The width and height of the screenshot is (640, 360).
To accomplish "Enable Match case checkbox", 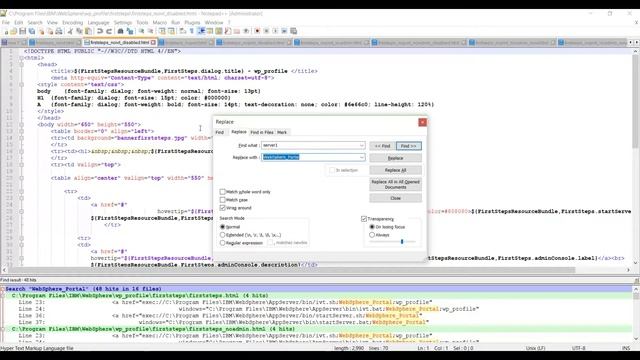I will tap(222, 200).
